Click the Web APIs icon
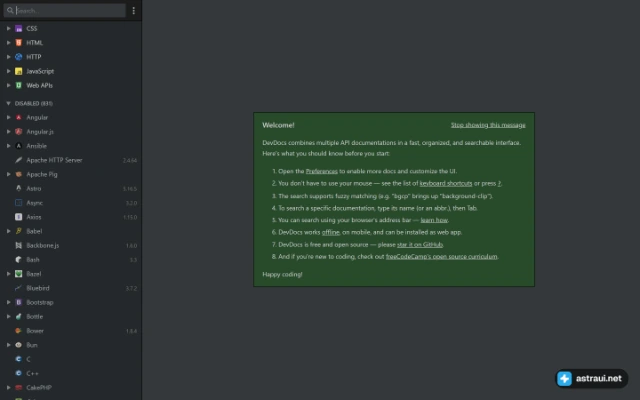 (18, 85)
